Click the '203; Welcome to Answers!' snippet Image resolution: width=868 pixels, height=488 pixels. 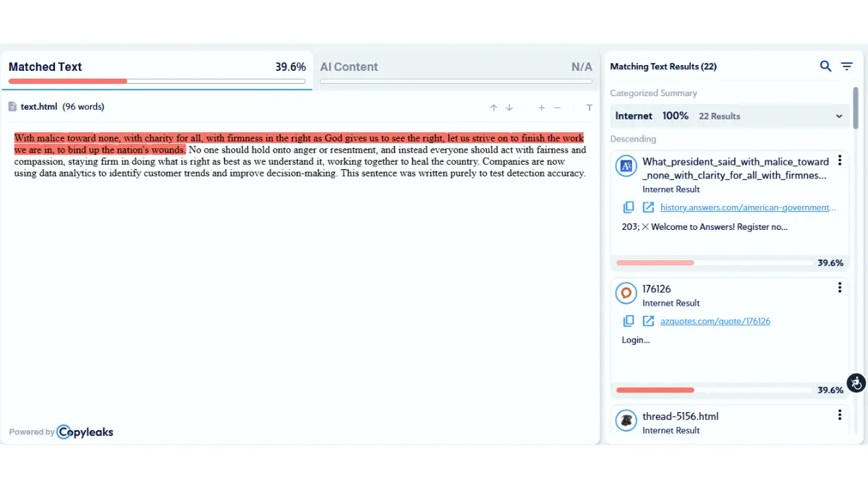[705, 227]
